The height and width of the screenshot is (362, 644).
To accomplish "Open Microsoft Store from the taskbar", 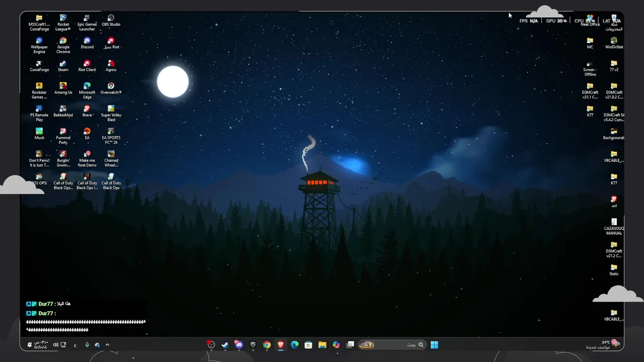I will click(308, 344).
